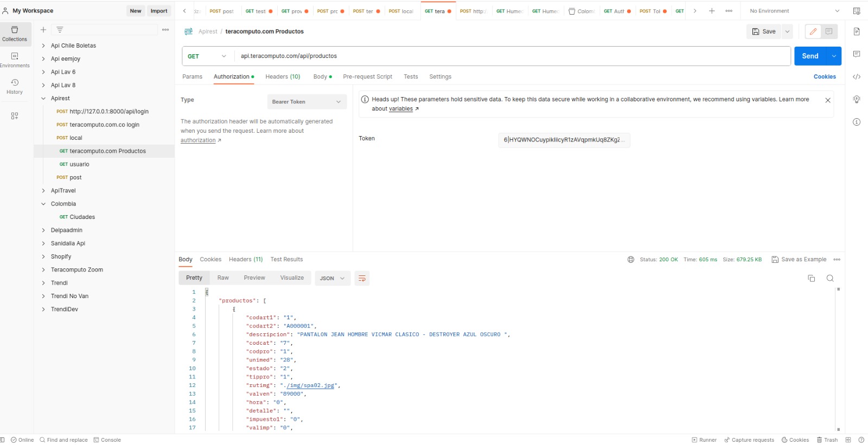
Task: Copy the response body to clipboard
Action: pyautogui.click(x=812, y=279)
